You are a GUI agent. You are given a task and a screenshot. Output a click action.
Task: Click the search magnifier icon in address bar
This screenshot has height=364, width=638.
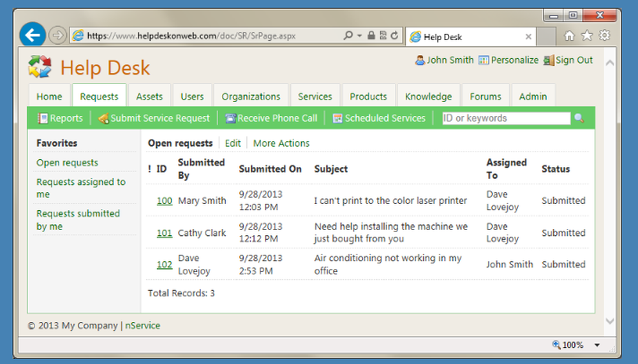pyautogui.click(x=348, y=36)
